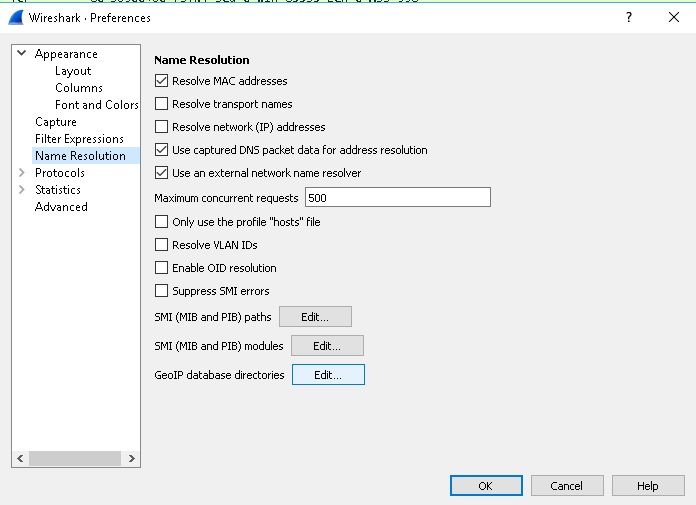The height and width of the screenshot is (505, 696).
Task: Click the Maximum concurrent requests field
Action: tap(397, 198)
